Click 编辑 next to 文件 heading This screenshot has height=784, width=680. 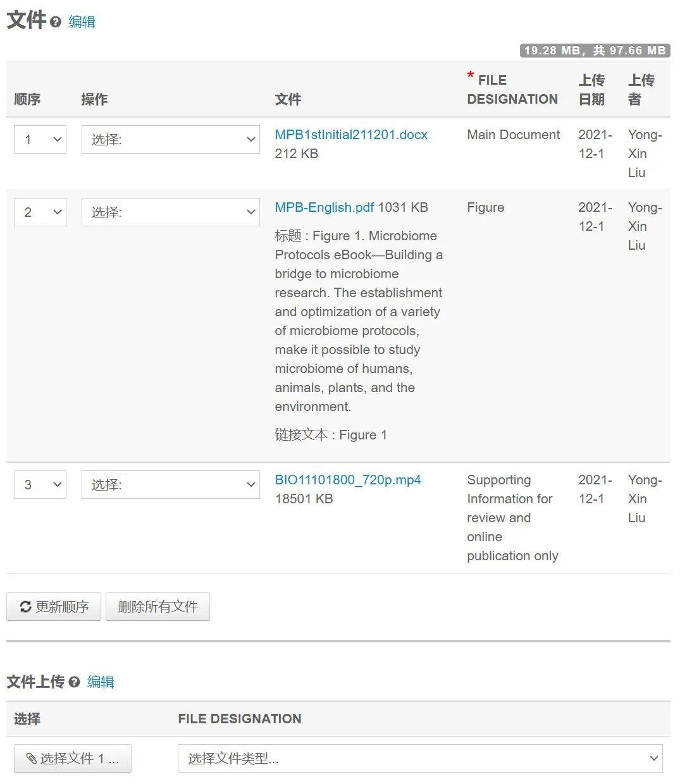82,21
